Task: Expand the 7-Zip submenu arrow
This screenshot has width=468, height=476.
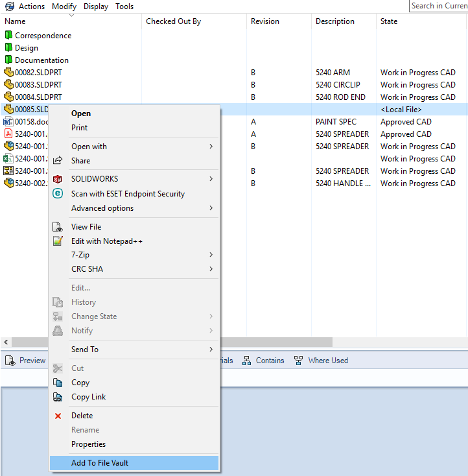Action: pos(211,255)
